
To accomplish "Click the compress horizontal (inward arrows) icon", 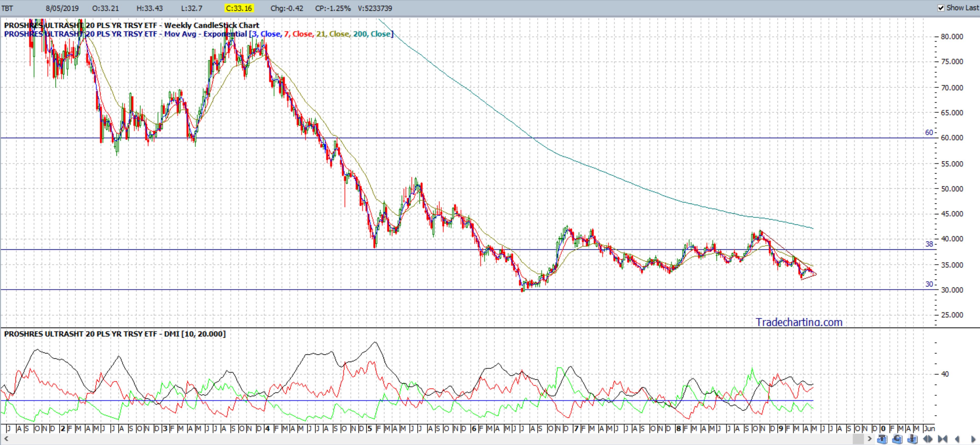I will click(x=943, y=439).
